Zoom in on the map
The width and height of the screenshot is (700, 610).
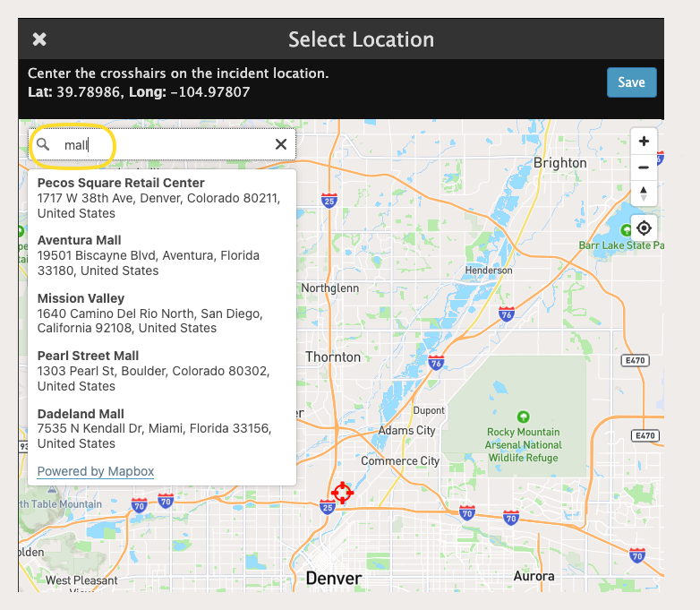pyautogui.click(x=644, y=142)
